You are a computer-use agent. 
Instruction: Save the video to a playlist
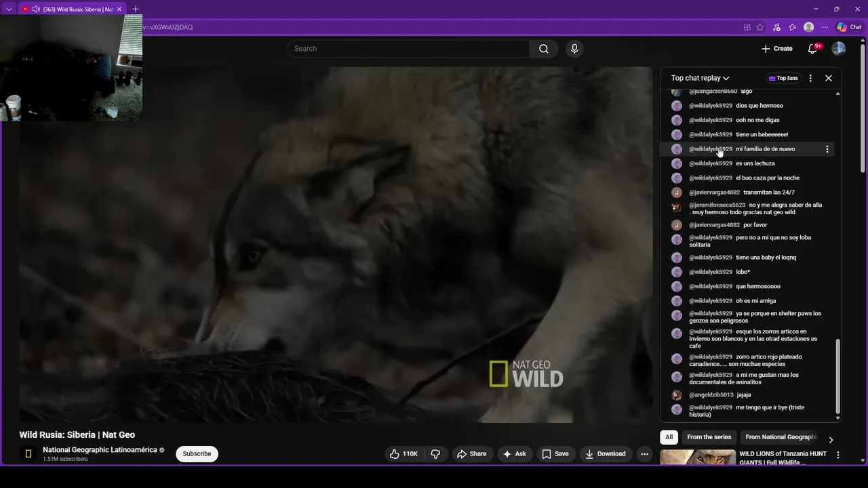coord(555,454)
